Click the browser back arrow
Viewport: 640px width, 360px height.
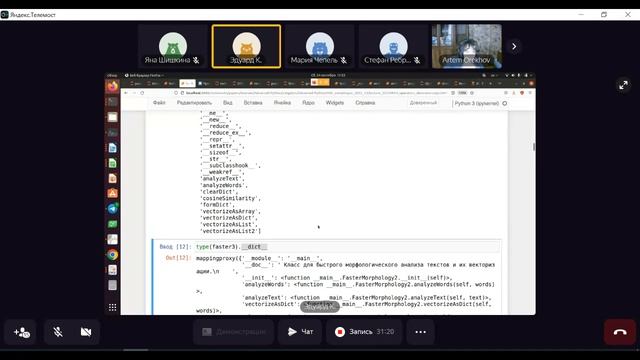126,93
